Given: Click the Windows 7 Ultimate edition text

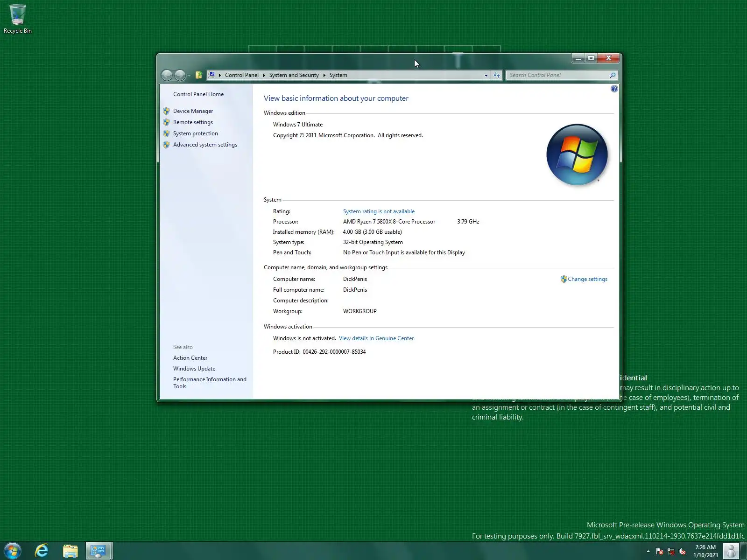Looking at the screenshot, I should point(298,125).
